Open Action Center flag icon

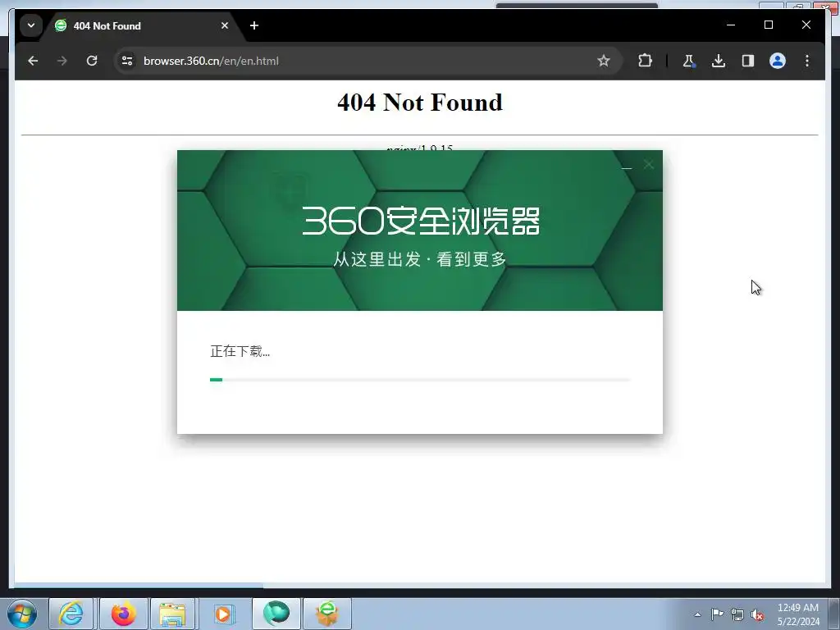[717, 614]
